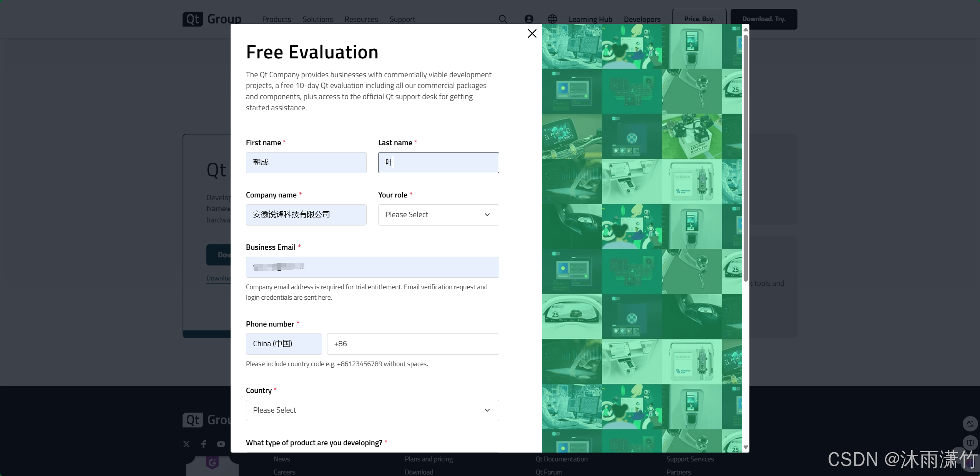
Task: Open the YouTube icon in footer
Action: pyautogui.click(x=221, y=444)
